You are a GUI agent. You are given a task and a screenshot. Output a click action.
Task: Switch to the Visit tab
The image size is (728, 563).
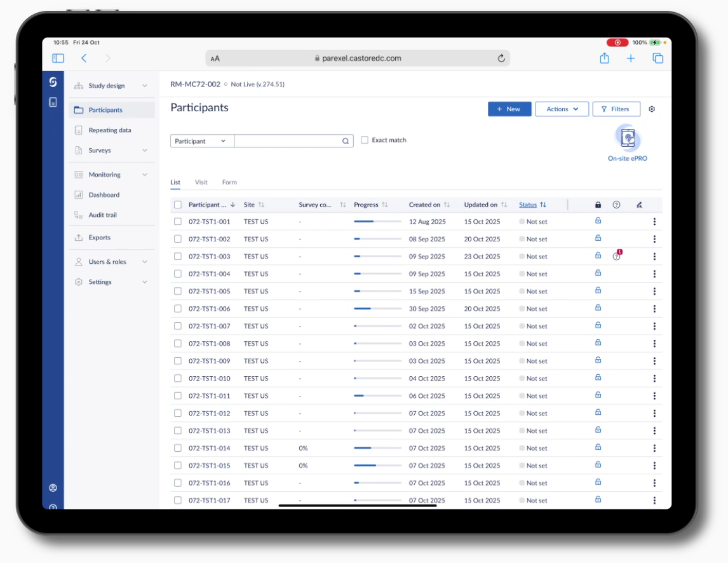[201, 182]
